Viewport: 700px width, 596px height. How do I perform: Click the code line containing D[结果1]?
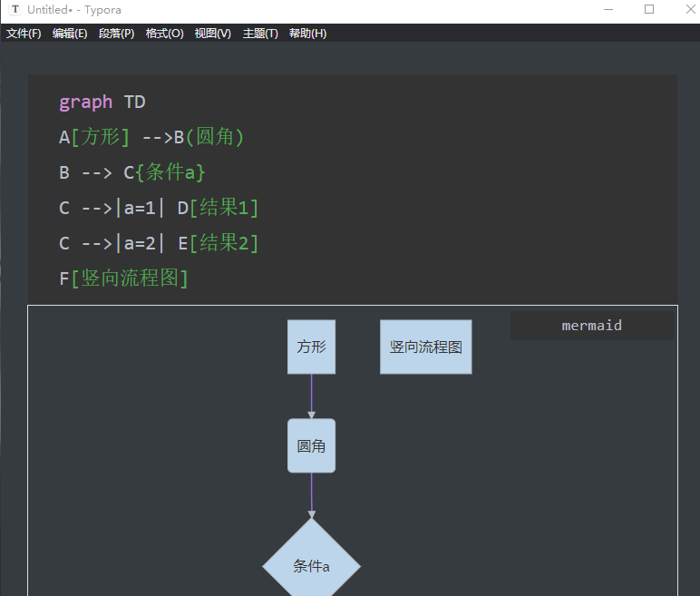[159, 208]
